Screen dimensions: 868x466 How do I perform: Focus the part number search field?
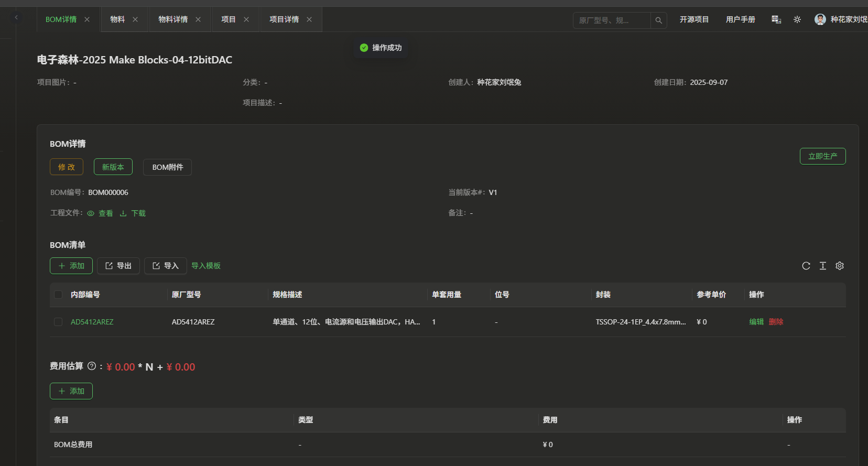(612, 20)
